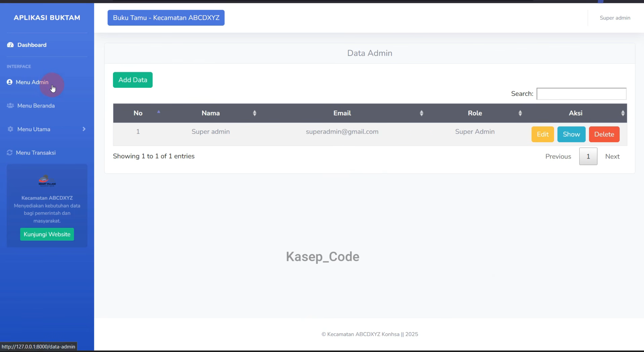644x352 pixels.
Task: Click the APLIKASI BUKTAM brand title
Action: [47, 18]
